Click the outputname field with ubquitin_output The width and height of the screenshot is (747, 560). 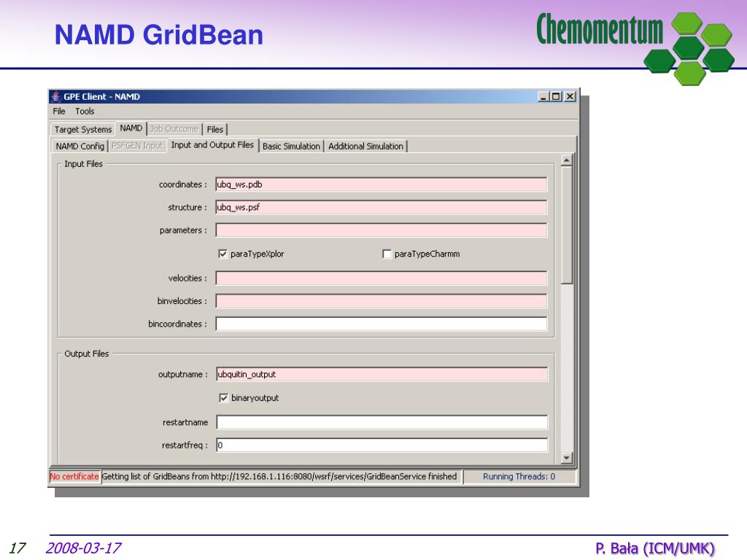click(382, 374)
